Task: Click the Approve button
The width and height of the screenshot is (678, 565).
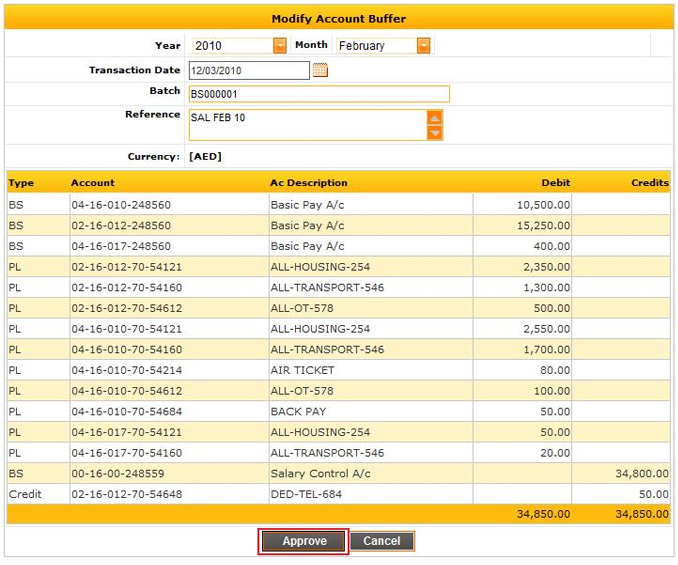Action: coord(304,541)
